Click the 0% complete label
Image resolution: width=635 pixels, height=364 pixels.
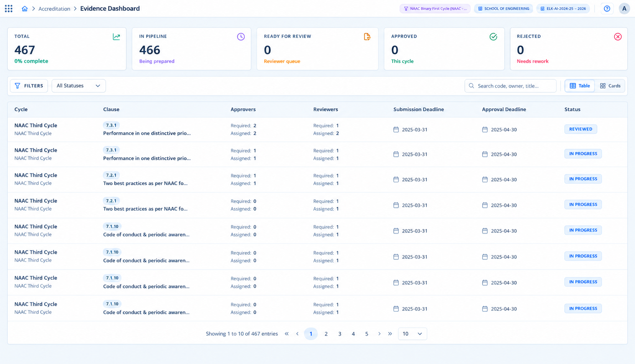[31, 61]
